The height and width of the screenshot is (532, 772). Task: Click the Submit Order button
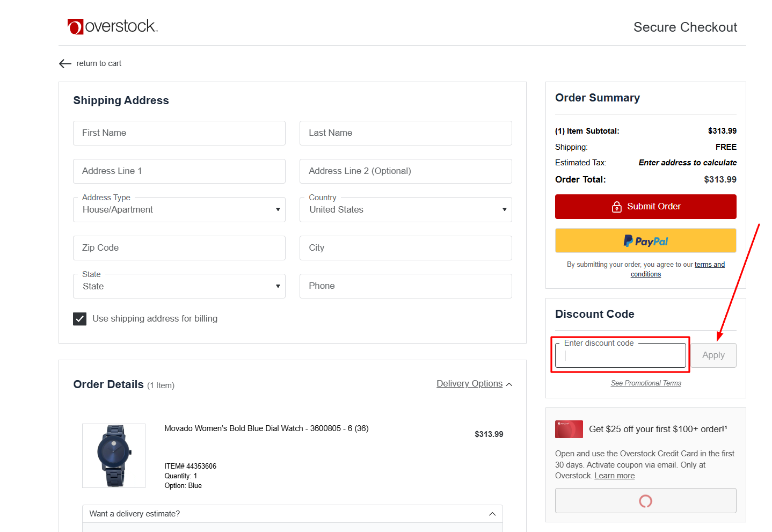point(646,207)
